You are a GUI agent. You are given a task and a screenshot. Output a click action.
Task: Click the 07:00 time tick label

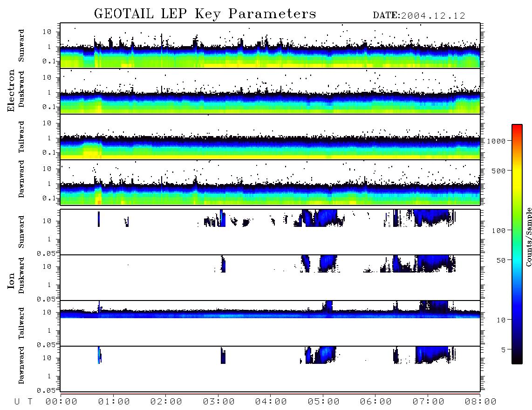click(429, 402)
